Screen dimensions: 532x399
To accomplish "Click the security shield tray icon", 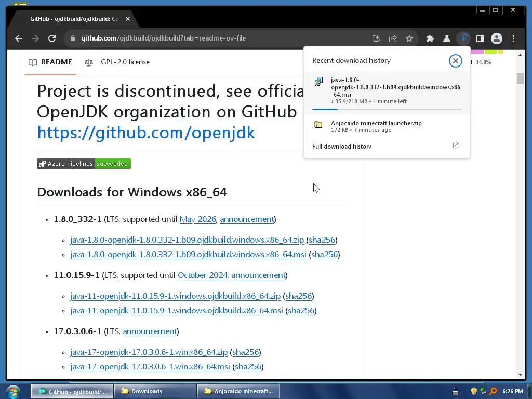I will [474, 391].
